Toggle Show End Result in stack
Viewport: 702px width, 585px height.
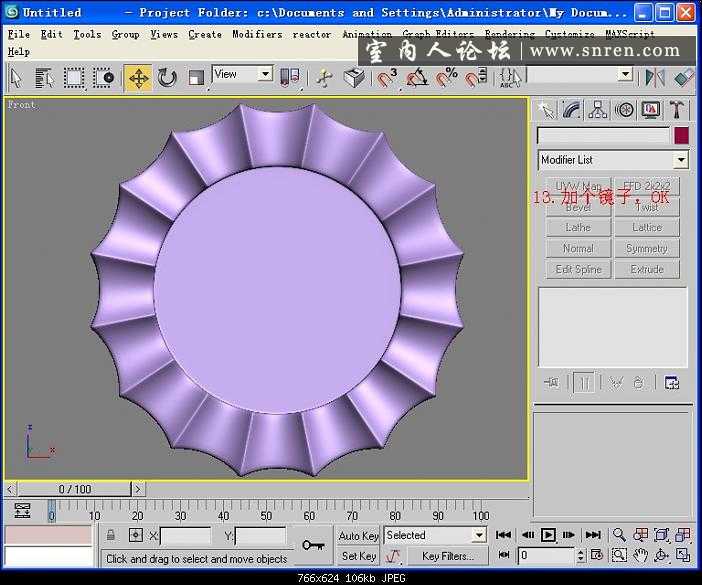coord(584,383)
